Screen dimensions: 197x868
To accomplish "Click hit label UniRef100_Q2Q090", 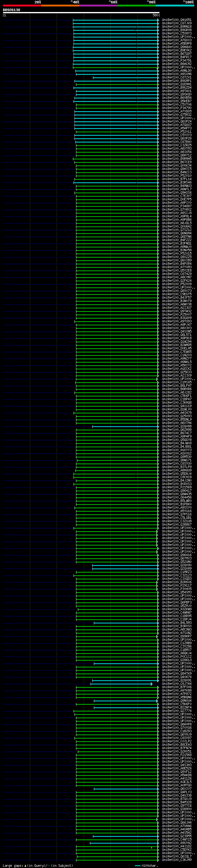I will [176, 565].
